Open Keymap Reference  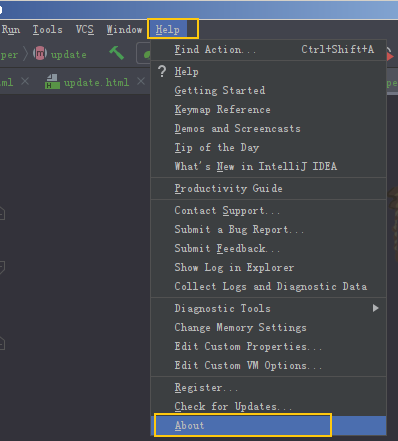tap(269, 110)
